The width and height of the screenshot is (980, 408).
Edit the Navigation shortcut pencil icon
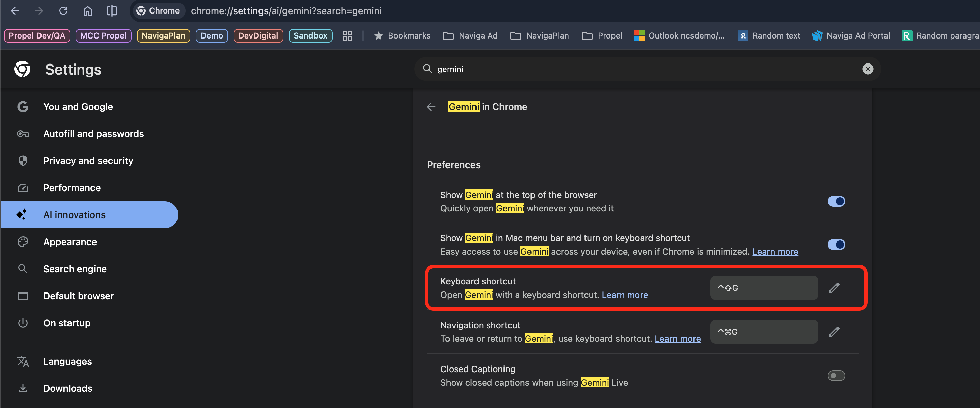(x=834, y=332)
